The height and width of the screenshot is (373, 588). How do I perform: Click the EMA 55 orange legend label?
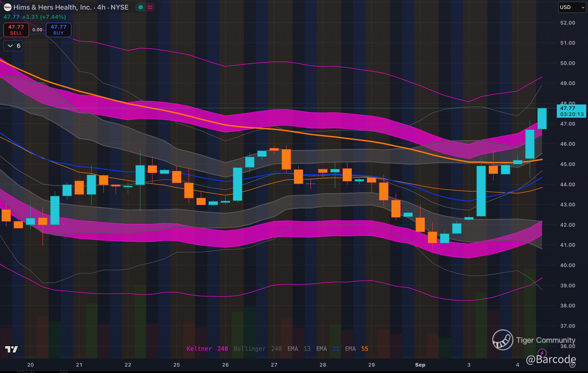pyautogui.click(x=357, y=349)
